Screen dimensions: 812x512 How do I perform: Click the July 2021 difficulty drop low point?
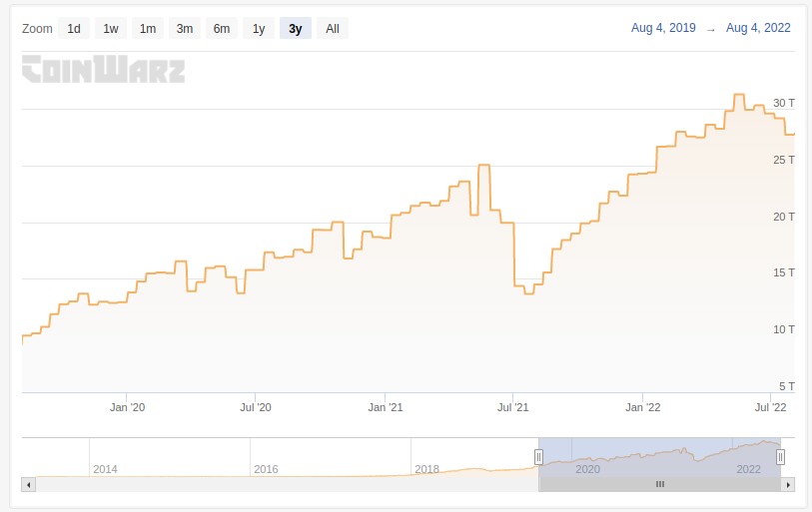tap(528, 293)
